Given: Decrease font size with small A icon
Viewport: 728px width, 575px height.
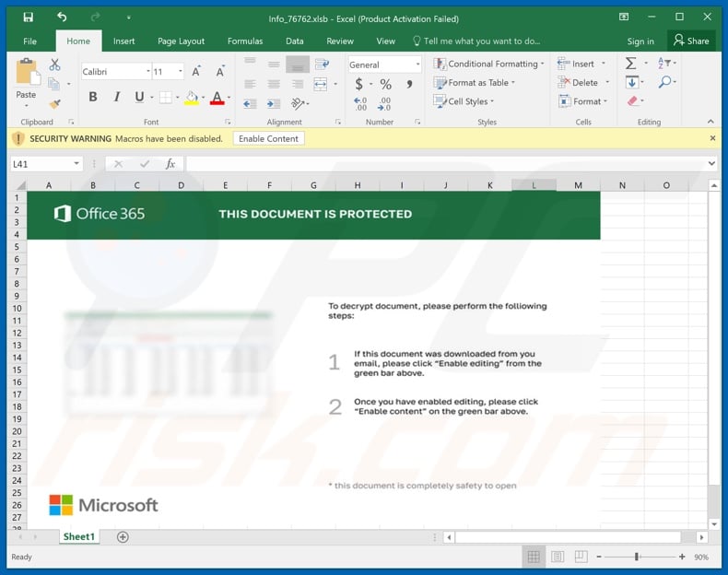Looking at the screenshot, I should 220,72.
